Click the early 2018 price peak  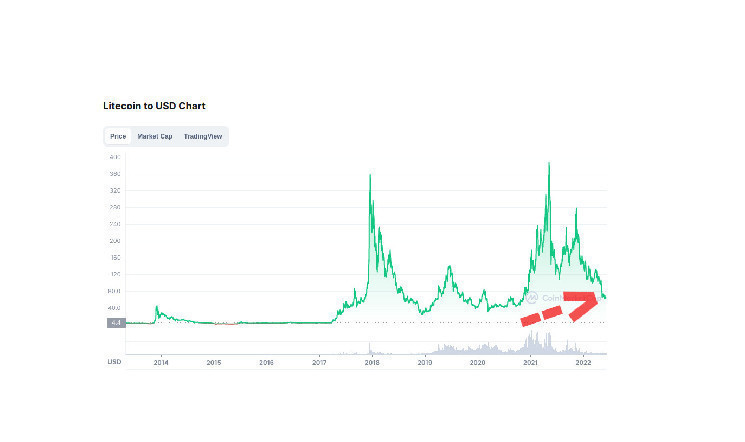370,176
